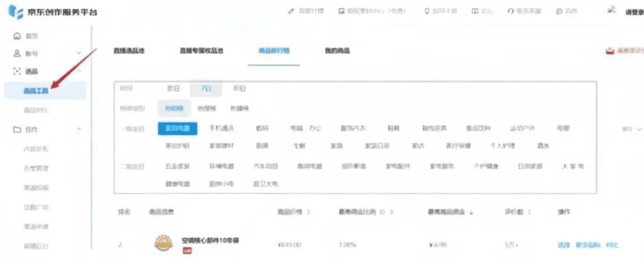
Task: Select the 昨日 time filter
Action: [x=173, y=88]
